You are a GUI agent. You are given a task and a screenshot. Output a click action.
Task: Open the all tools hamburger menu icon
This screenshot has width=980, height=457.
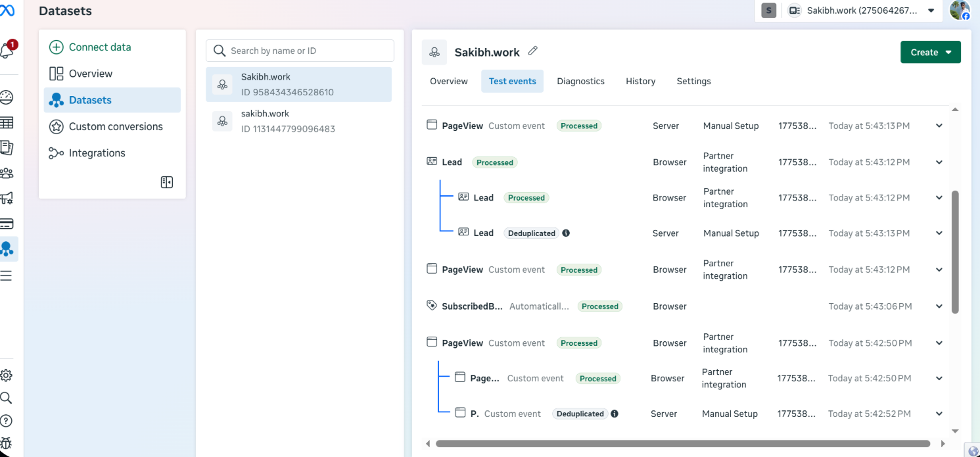[x=7, y=276]
